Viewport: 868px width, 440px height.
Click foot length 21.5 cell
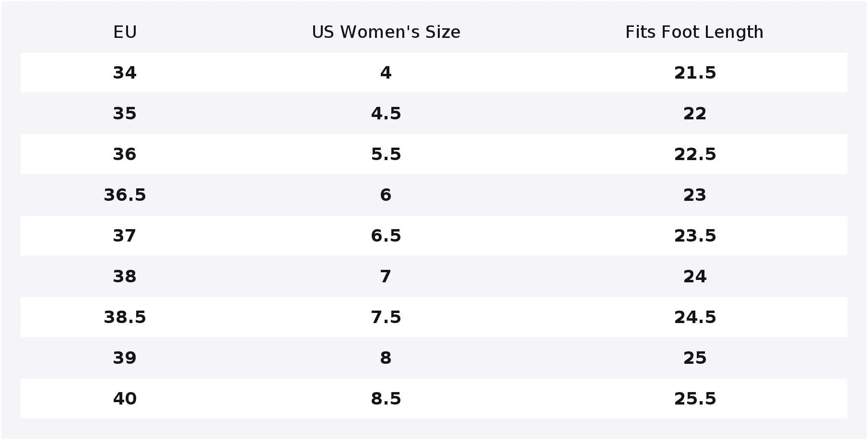[x=695, y=73]
